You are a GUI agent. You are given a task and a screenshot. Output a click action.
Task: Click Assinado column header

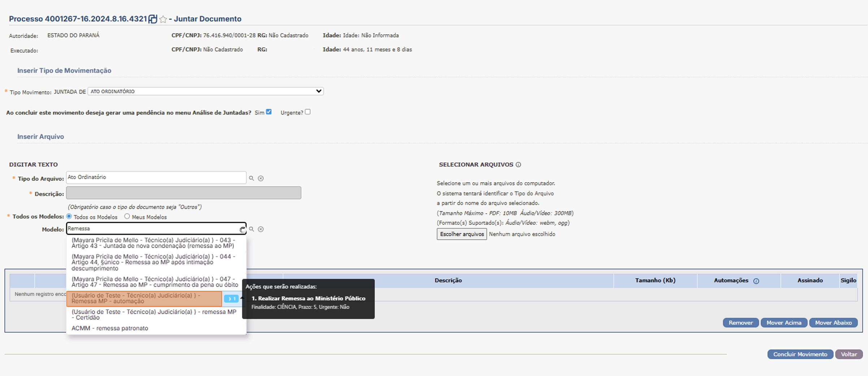click(x=810, y=280)
